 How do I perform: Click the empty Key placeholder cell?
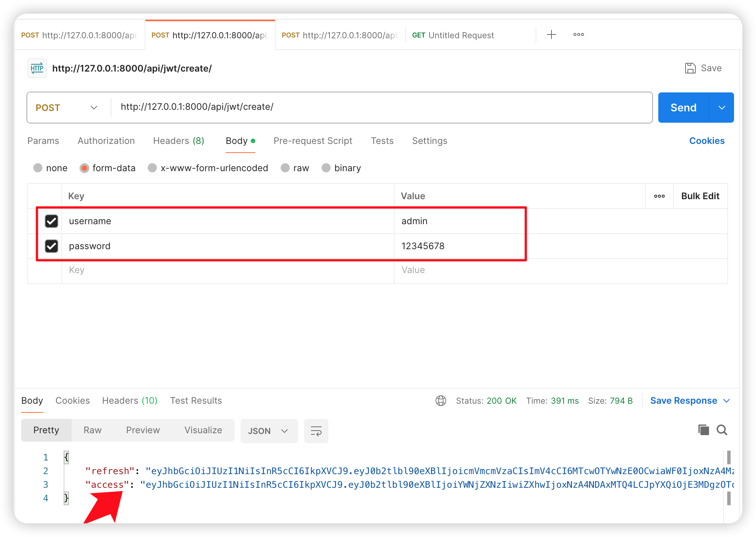[x=228, y=270]
